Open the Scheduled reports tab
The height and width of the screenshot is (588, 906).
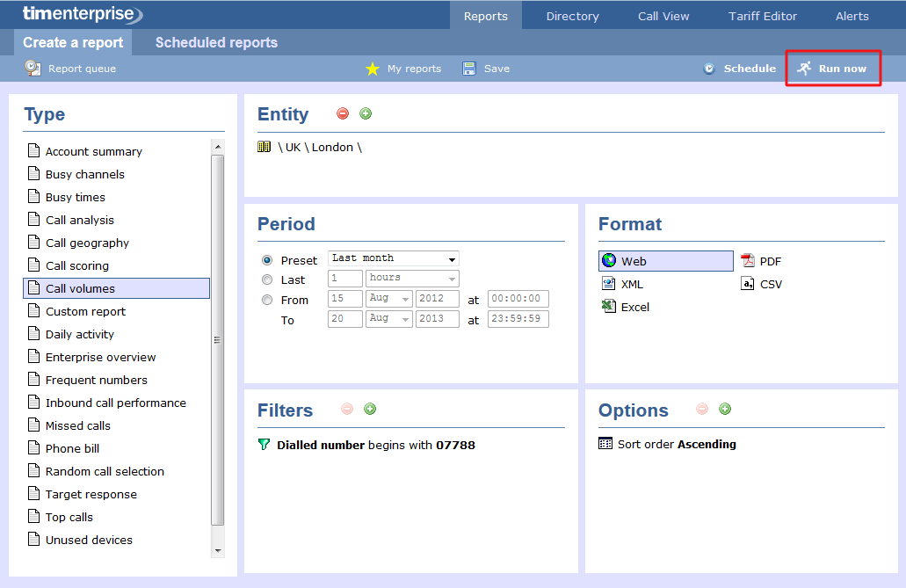tap(216, 42)
